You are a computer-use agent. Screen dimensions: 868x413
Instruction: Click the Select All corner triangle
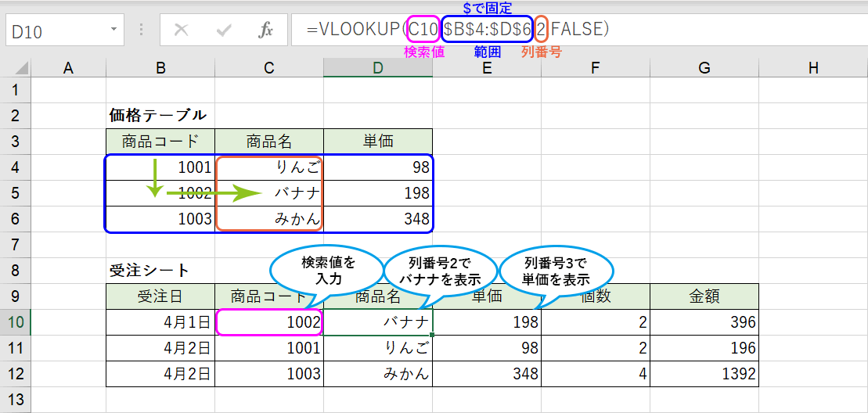coord(22,67)
